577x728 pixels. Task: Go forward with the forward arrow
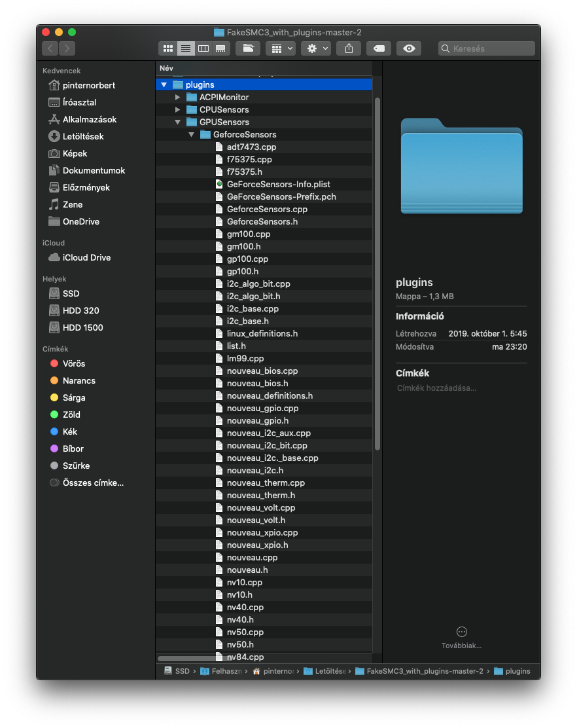point(67,48)
